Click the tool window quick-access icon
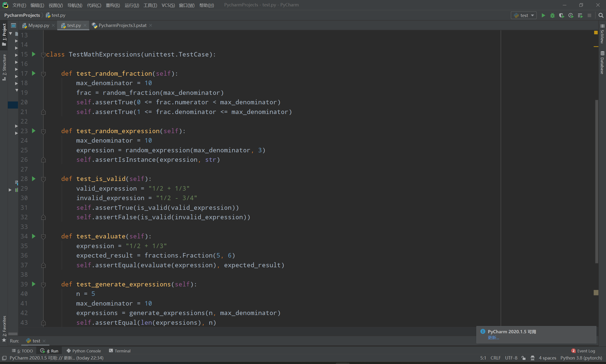606x364 pixels. [4, 358]
